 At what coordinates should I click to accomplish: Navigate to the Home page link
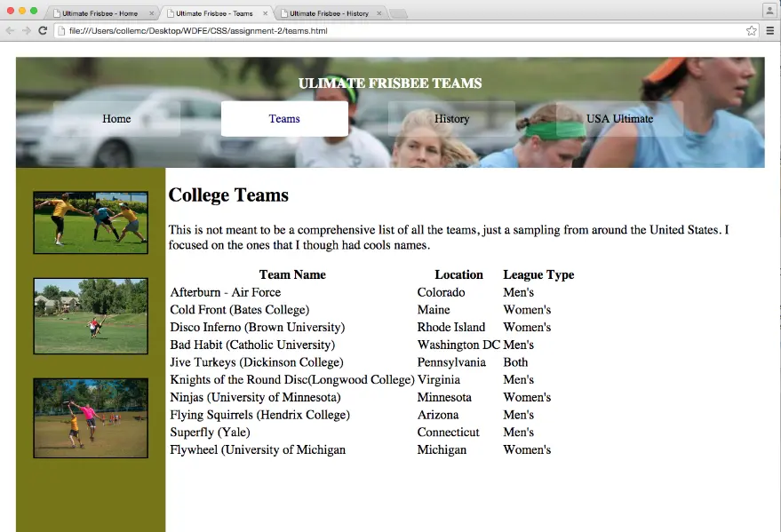(x=116, y=118)
